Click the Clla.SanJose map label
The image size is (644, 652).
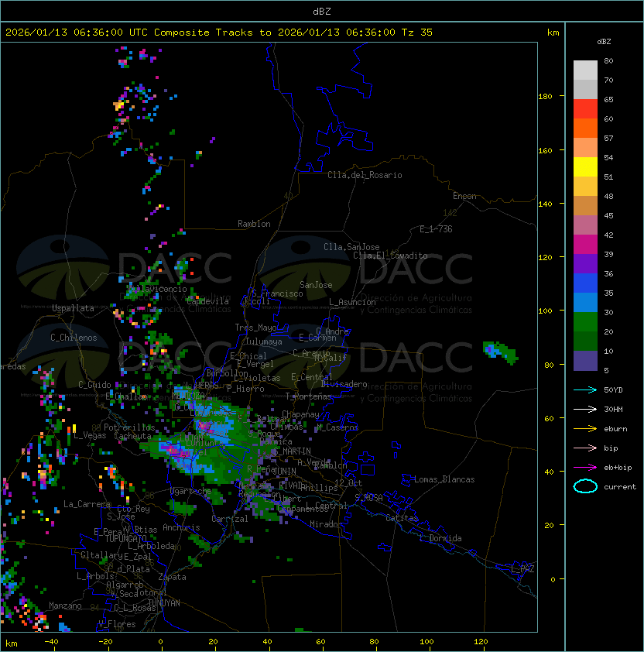coord(351,247)
